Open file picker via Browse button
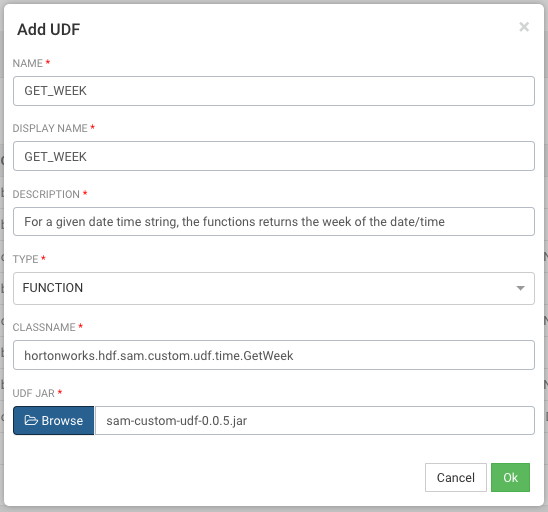548x512 pixels. 53,420
